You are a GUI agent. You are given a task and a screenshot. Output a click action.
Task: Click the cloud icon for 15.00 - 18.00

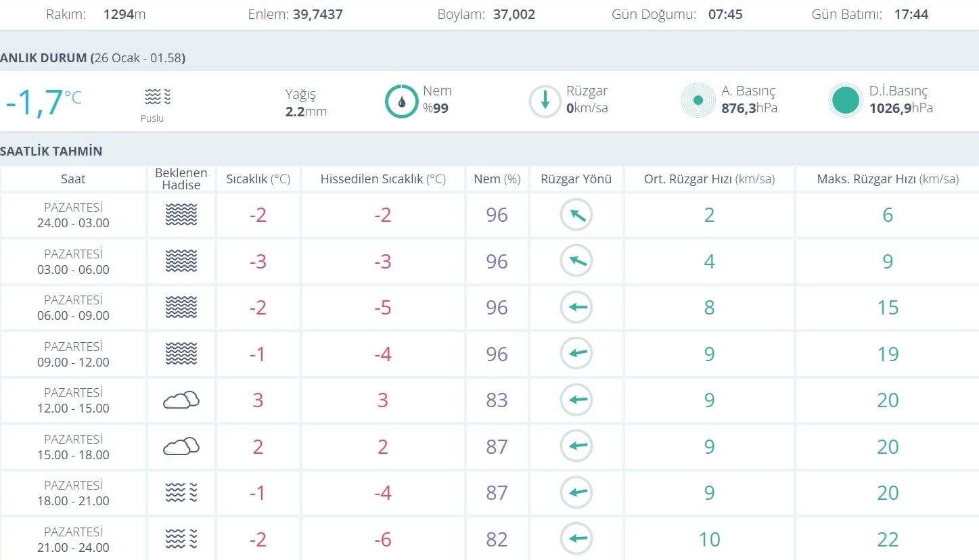(181, 446)
